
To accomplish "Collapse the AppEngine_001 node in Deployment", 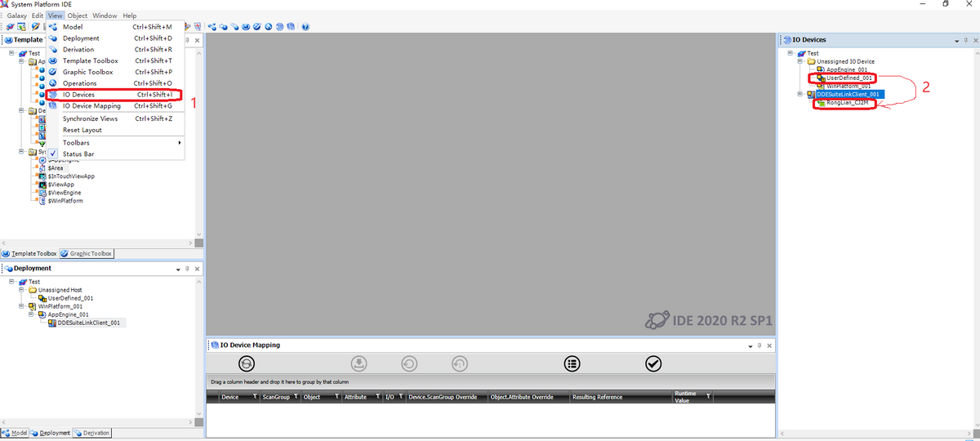I will pyautogui.click(x=31, y=314).
